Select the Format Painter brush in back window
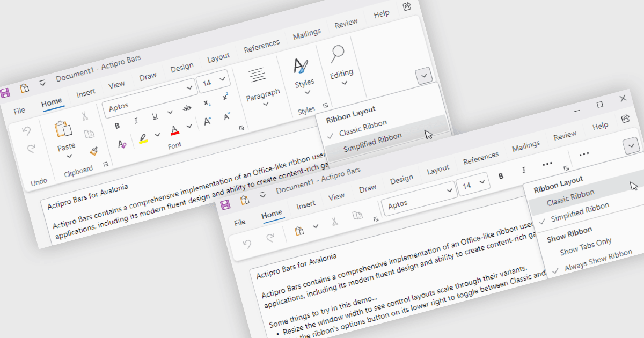644x338 pixels. click(94, 151)
